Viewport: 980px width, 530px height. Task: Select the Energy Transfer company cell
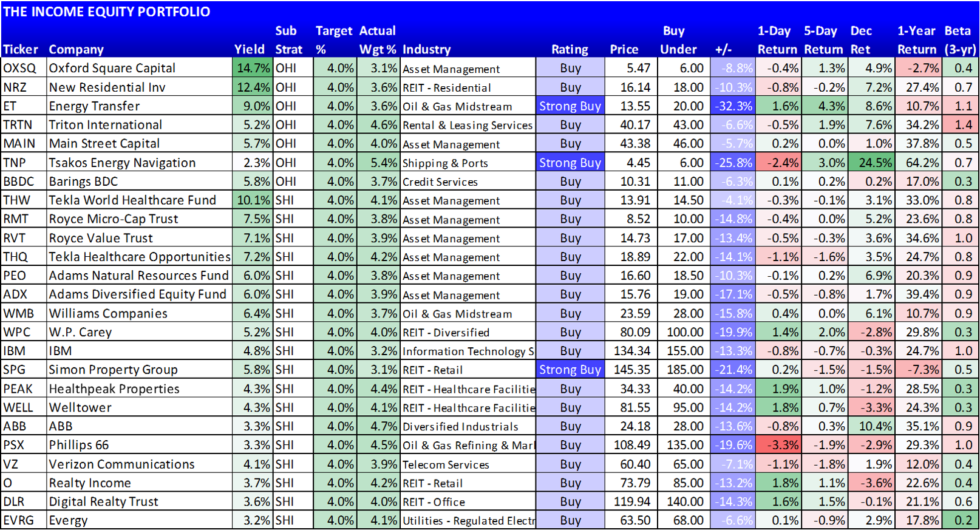[140, 106]
